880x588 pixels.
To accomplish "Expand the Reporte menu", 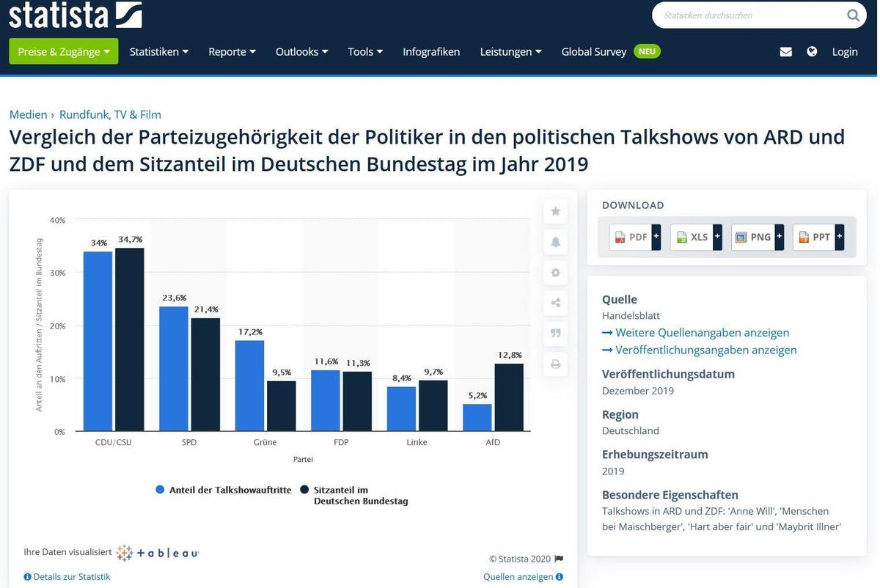I will [232, 51].
